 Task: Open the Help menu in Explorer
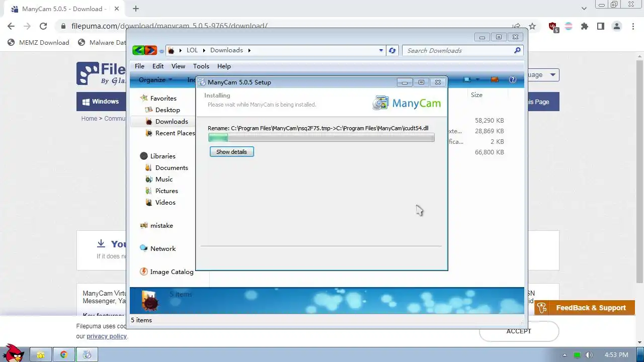click(224, 66)
